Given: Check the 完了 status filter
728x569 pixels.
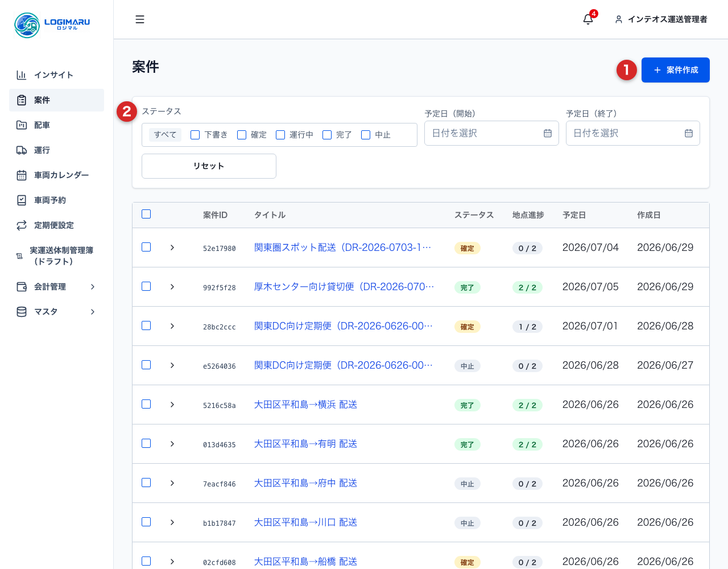Looking at the screenshot, I should 327,135.
